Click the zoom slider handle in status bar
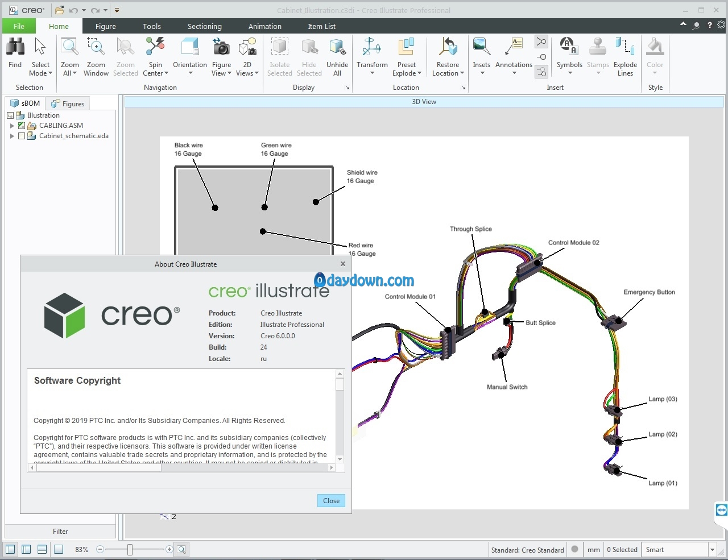 click(x=130, y=549)
